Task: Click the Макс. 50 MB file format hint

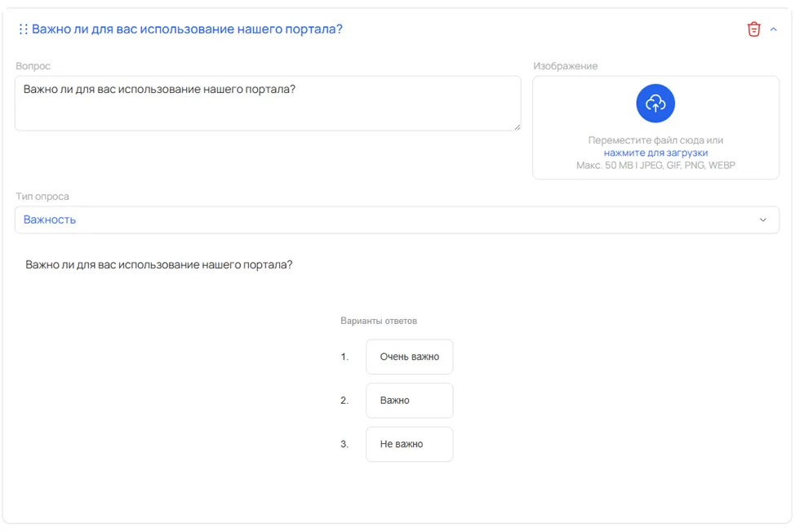Action: 655,165
